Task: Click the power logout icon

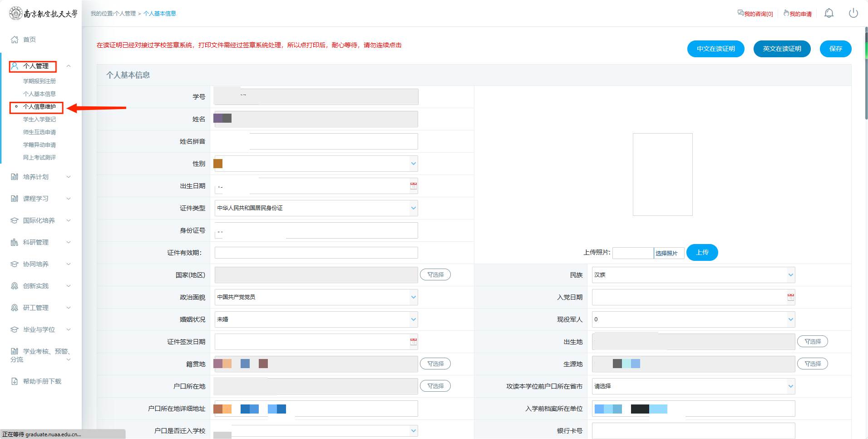Action: tap(853, 13)
